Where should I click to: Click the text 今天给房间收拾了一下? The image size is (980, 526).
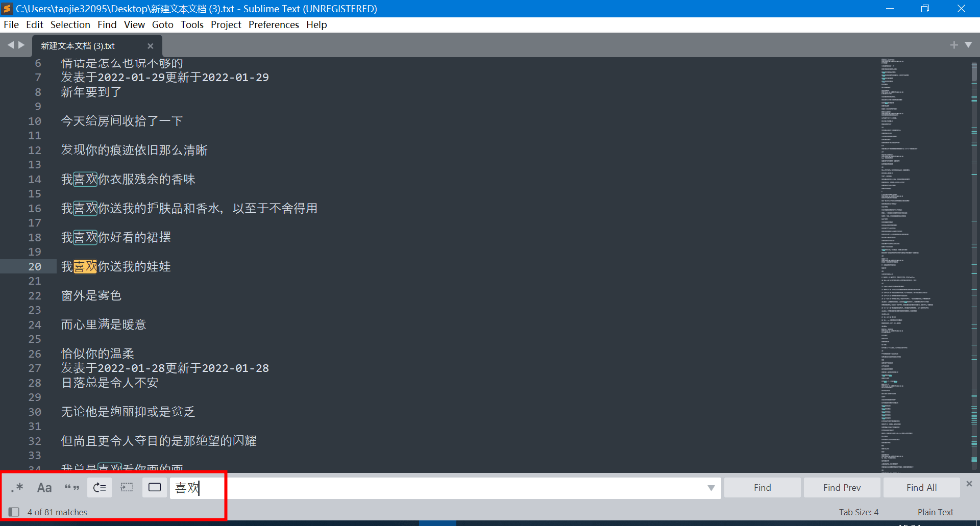(122, 121)
